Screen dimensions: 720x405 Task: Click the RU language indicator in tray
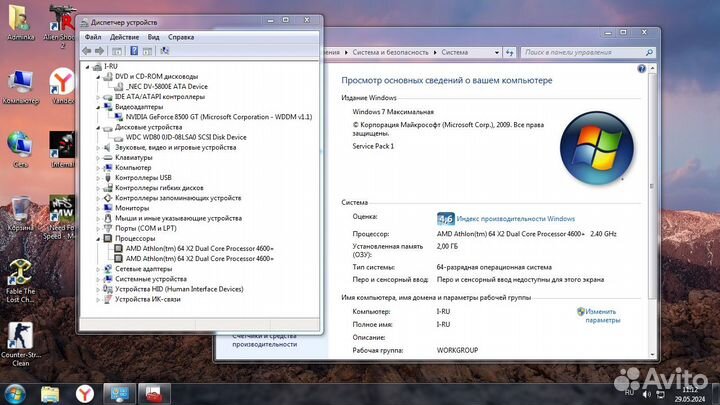629,393
